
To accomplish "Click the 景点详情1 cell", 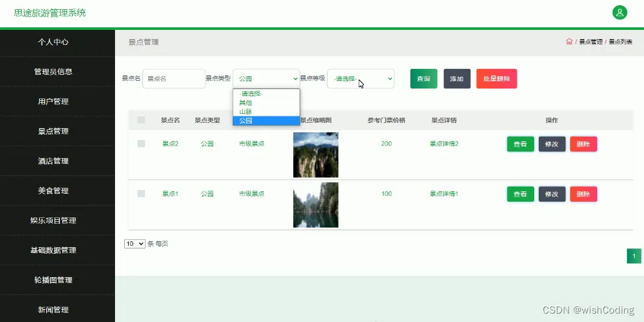I will pyautogui.click(x=444, y=194).
